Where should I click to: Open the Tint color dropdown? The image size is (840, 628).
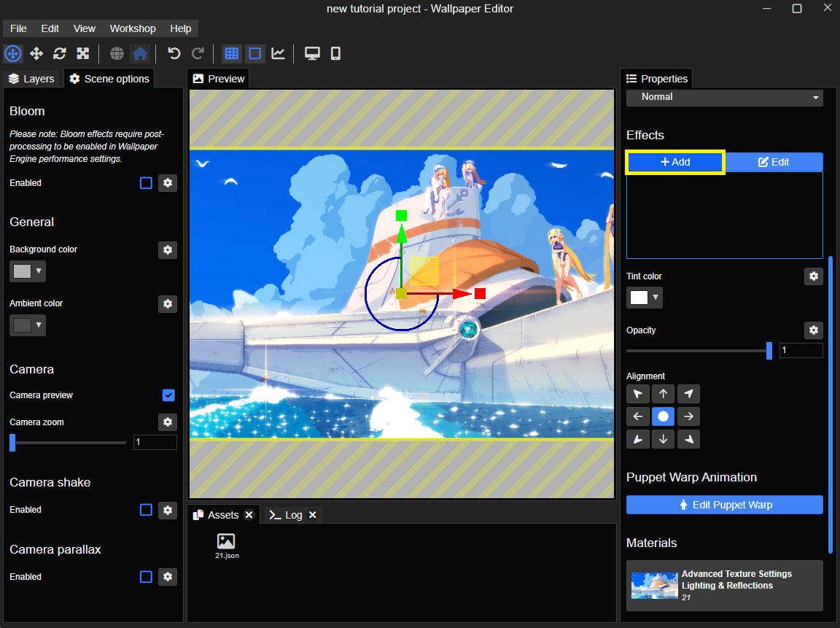coord(645,298)
